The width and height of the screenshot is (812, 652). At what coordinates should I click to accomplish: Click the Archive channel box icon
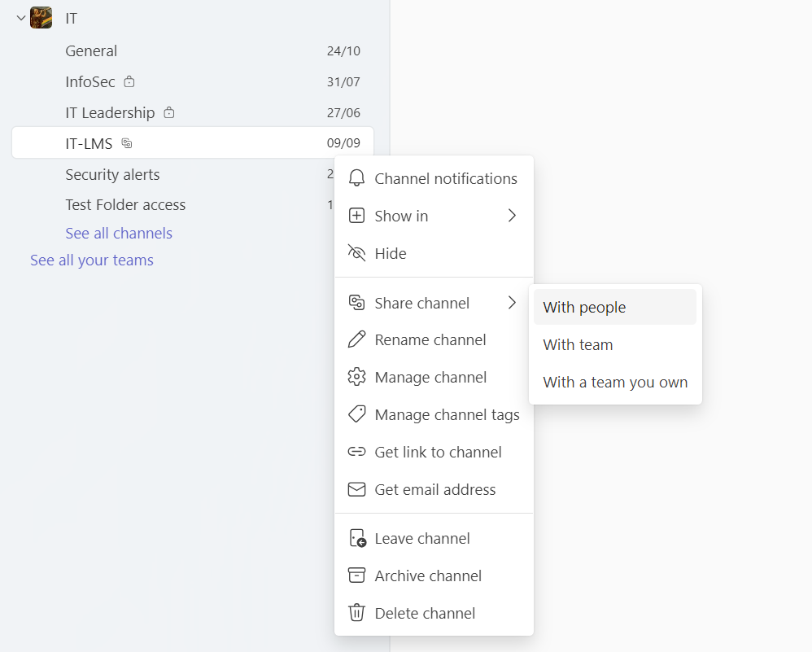click(x=356, y=575)
